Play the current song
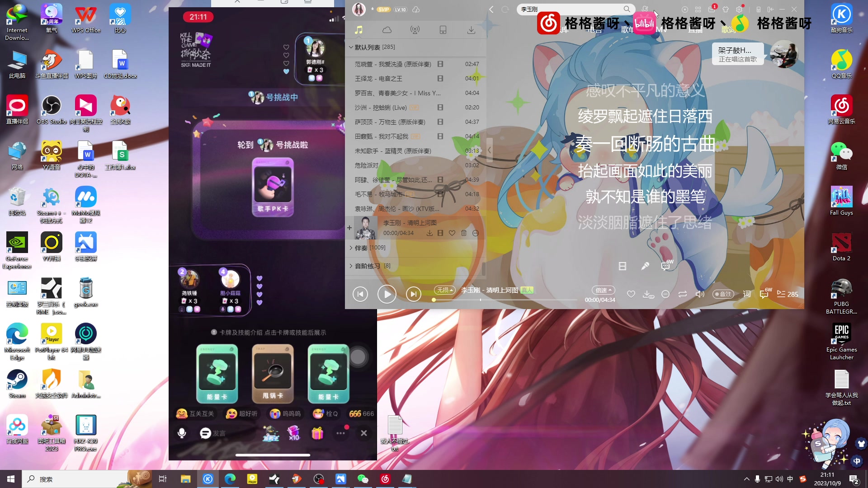This screenshot has width=868, height=488. click(x=387, y=294)
